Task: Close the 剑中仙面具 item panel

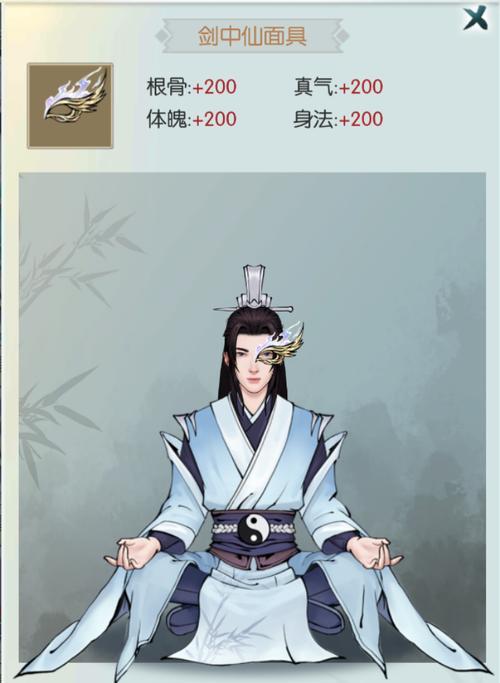Action: [475, 18]
